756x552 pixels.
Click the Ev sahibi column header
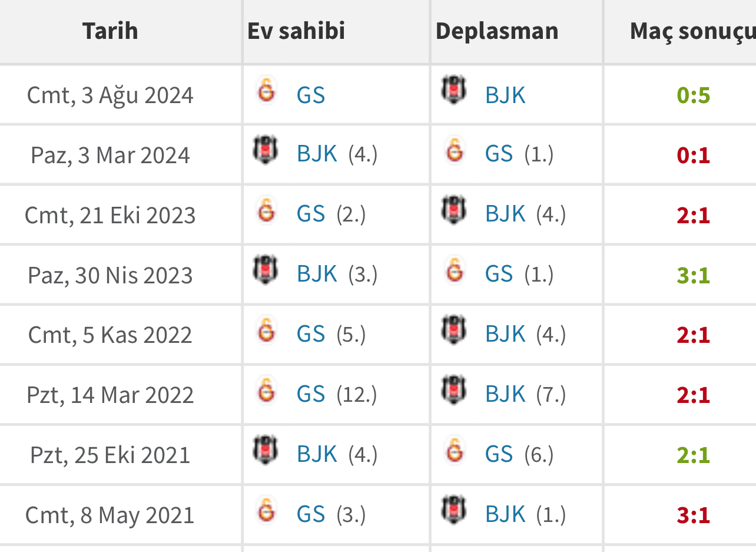point(296,31)
